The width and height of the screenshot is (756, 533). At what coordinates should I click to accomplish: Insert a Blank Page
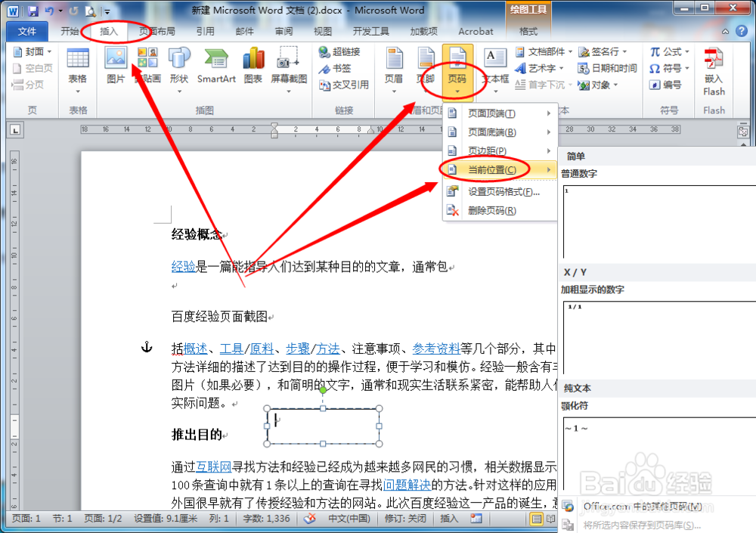tap(32, 69)
